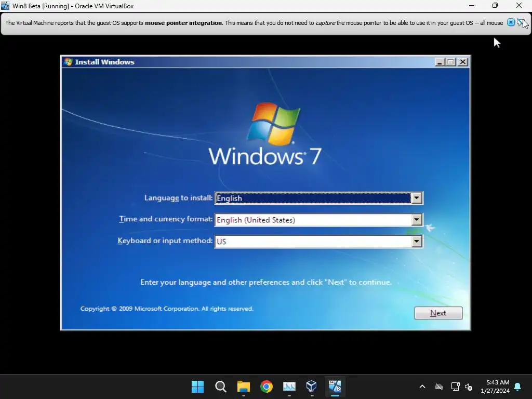This screenshot has width=532, height=399.
Task: Click the 'Enter your language' instruction text
Action: click(x=266, y=282)
